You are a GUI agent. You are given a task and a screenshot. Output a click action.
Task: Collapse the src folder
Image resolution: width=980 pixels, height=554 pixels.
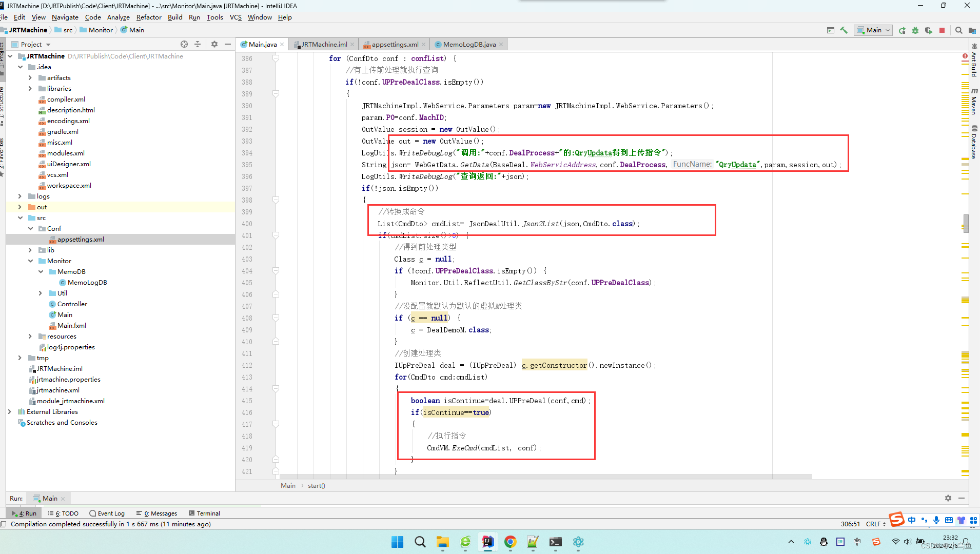[19, 218]
